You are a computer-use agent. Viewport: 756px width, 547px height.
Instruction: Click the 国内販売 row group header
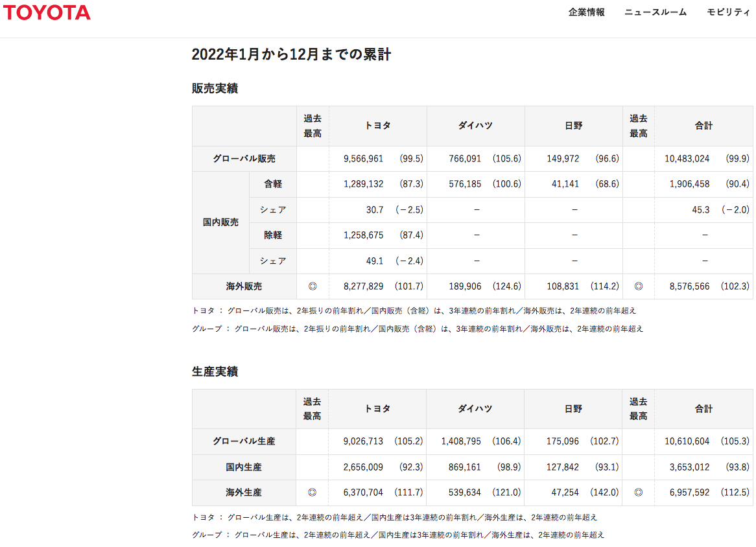(x=221, y=222)
